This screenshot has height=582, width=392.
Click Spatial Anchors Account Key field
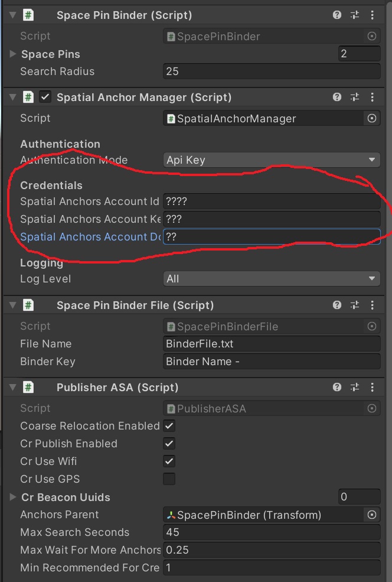272,219
